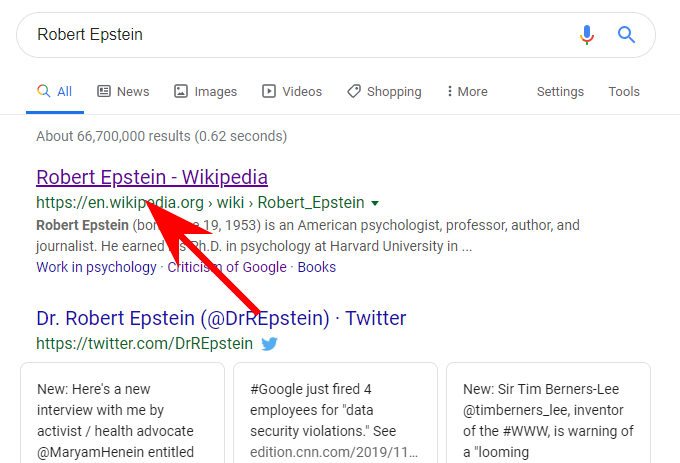Open the More search categories menu
This screenshot has width=680, height=463.
[x=467, y=91]
